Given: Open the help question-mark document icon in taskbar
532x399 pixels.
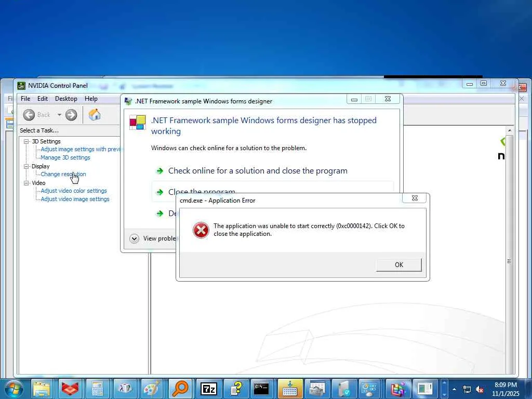Looking at the screenshot, I should click(x=235, y=389).
